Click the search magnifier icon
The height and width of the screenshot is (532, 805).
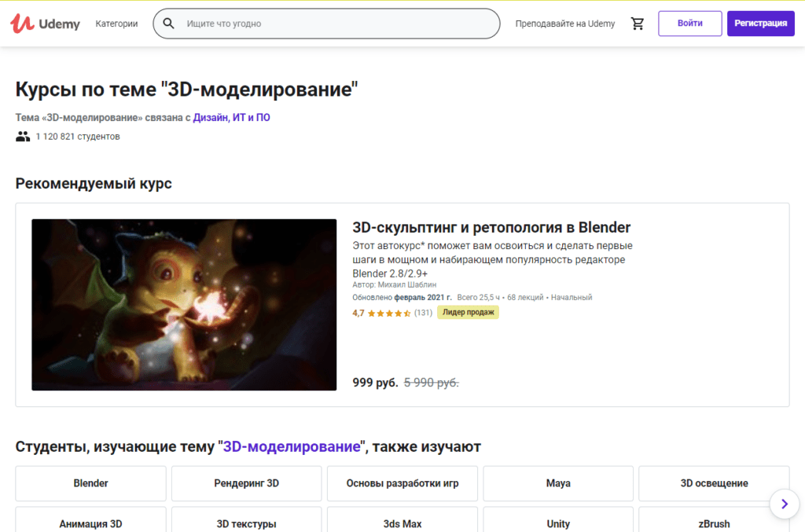click(168, 24)
